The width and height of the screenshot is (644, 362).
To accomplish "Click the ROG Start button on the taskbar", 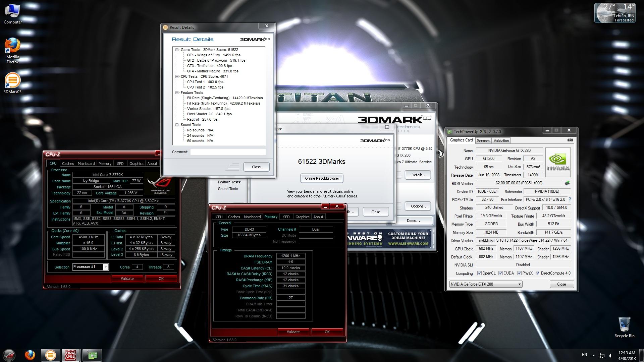I will 9,355.
